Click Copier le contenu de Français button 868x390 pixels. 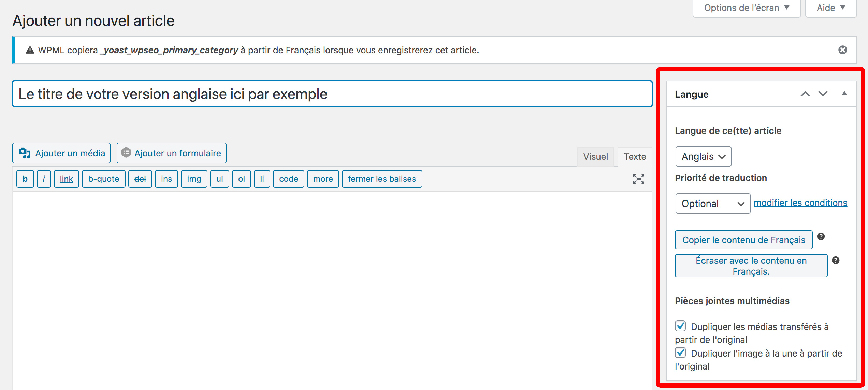pyautogui.click(x=744, y=239)
